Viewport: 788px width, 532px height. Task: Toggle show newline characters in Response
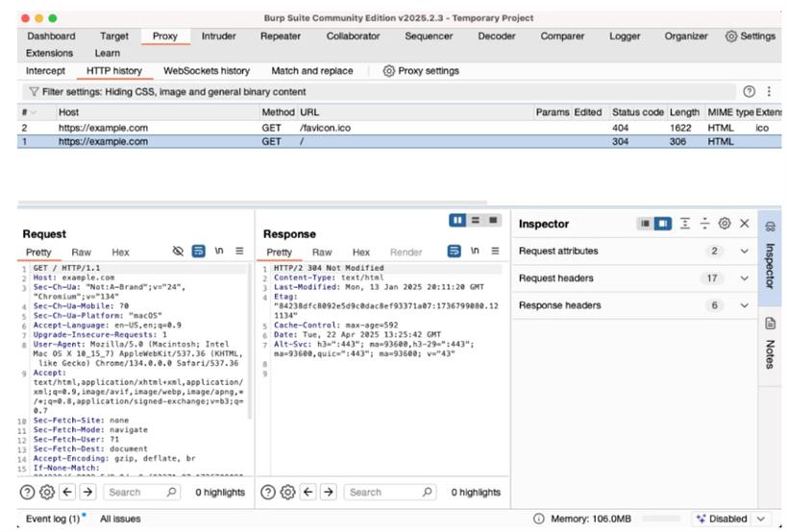tap(475, 251)
